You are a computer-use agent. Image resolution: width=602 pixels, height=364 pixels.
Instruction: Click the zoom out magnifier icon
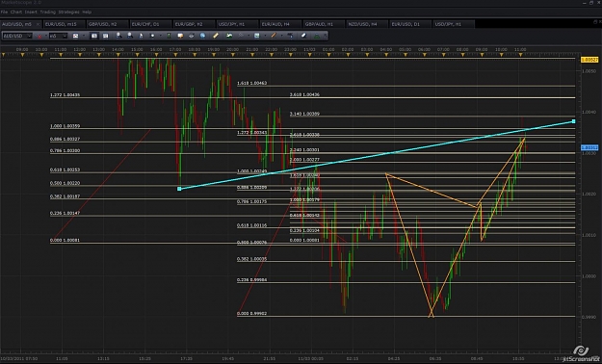point(130,36)
